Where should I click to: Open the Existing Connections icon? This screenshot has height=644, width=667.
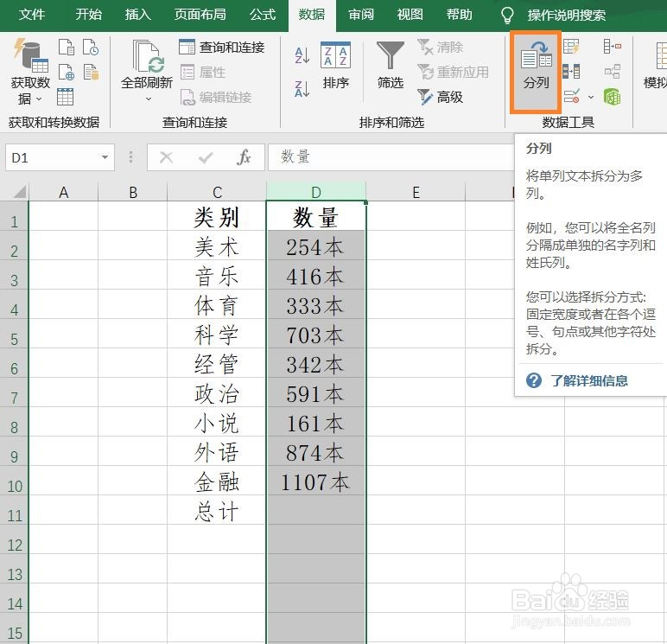pos(91,72)
